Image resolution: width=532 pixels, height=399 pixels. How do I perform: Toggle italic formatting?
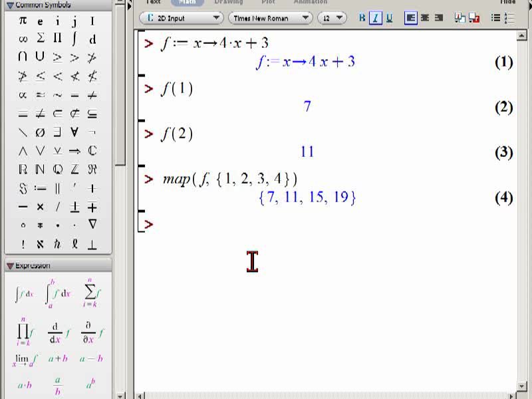(376, 18)
